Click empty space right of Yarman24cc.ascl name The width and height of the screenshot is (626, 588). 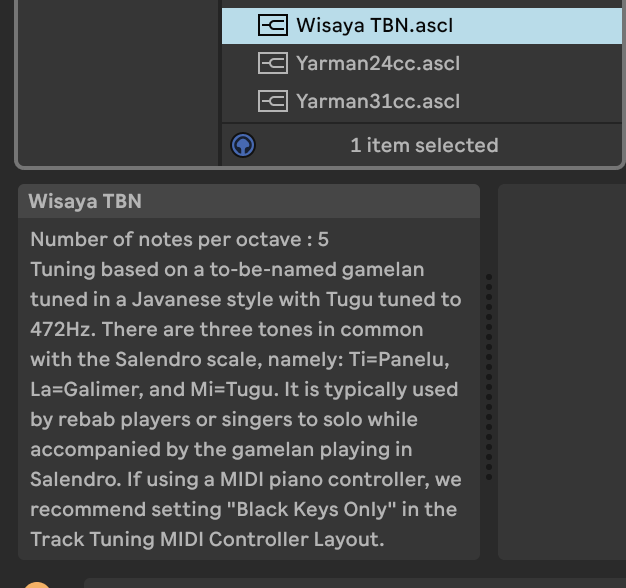click(540, 63)
